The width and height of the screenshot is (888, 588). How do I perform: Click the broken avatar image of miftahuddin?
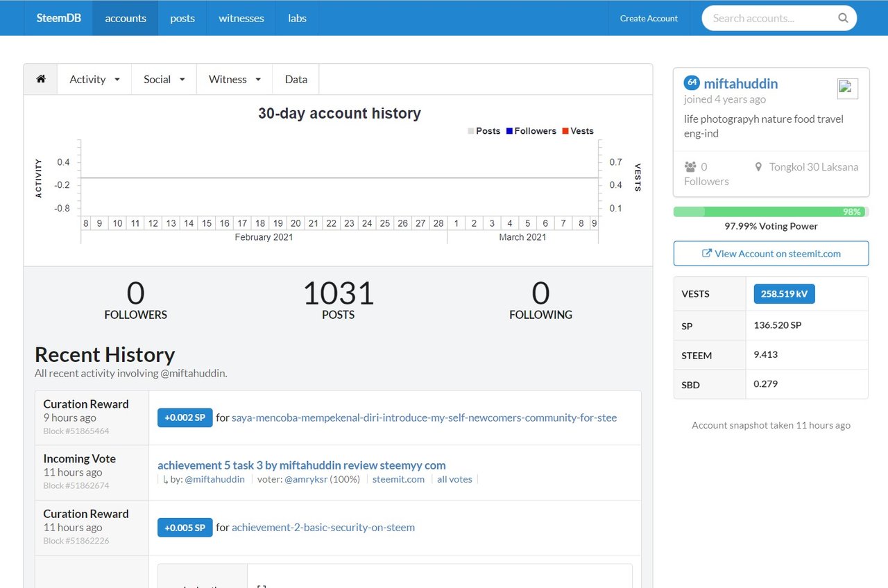pos(848,89)
